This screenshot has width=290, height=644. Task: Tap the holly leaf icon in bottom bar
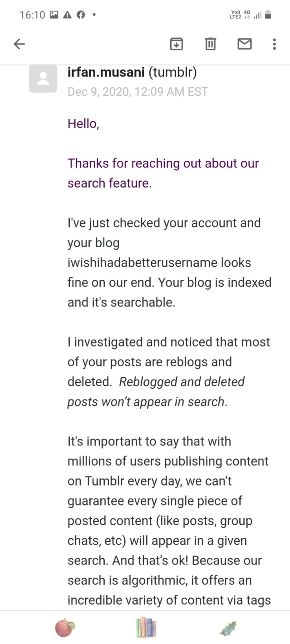tap(228, 628)
